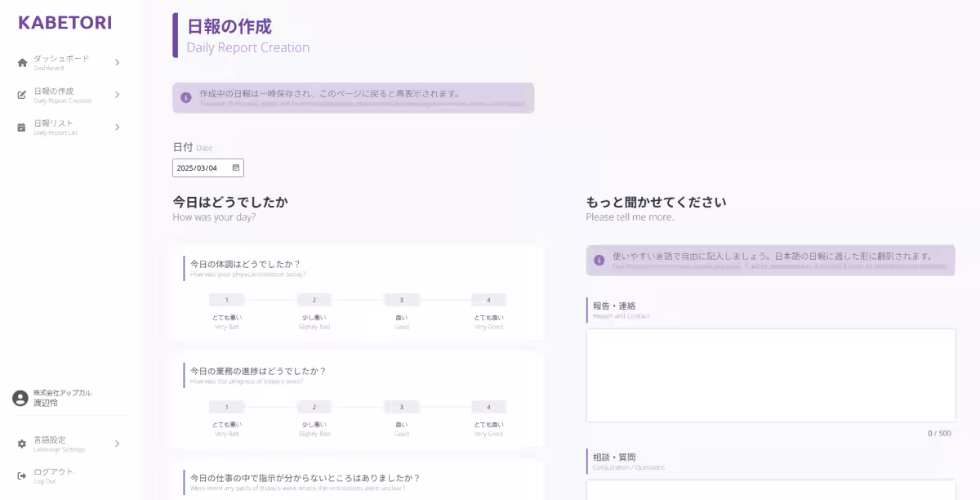Select rating 4 とても良い for today's condition
The height and width of the screenshot is (500, 980).
click(x=488, y=300)
